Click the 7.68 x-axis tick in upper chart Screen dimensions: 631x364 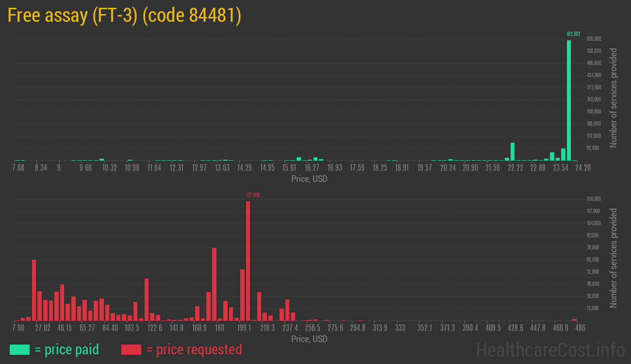(x=18, y=168)
